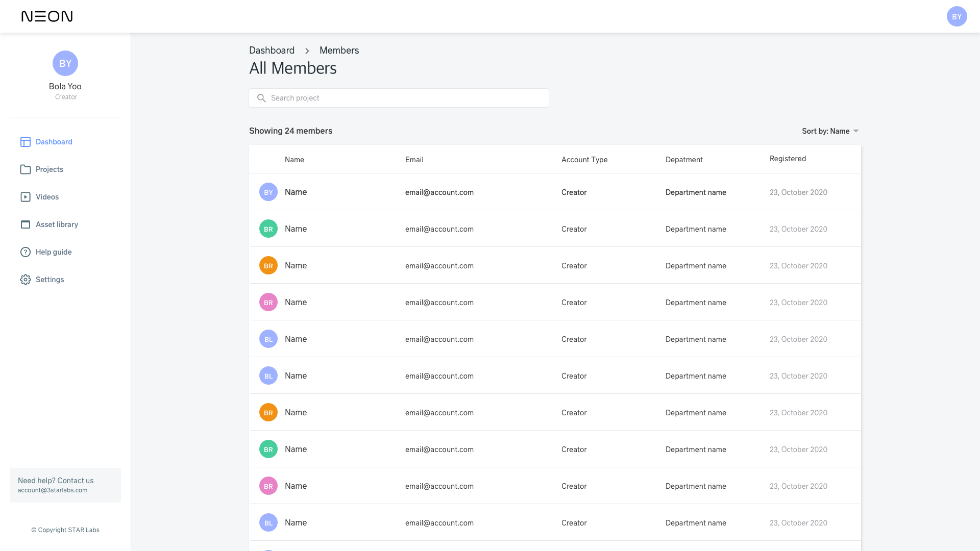980x551 pixels.
Task: Click the Help guide question icon
Action: click(26, 252)
